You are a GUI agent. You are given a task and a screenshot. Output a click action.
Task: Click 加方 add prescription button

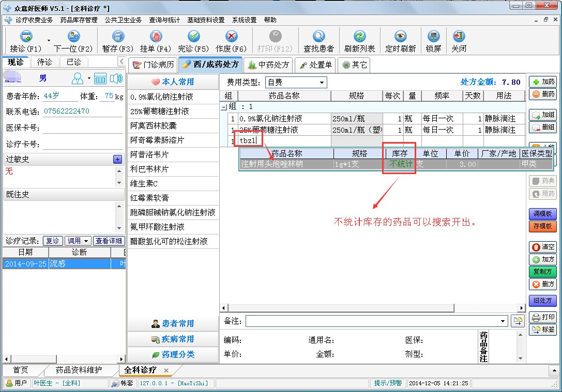[543, 260]
